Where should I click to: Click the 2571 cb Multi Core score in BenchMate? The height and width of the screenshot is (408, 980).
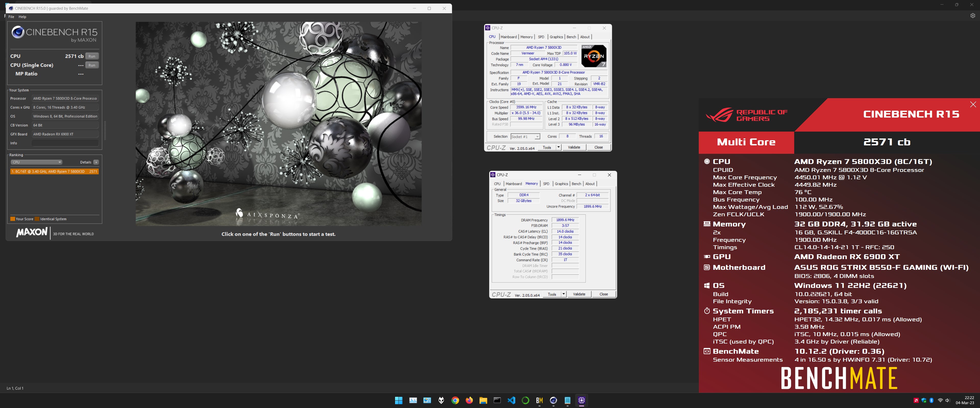pos(886,142)
